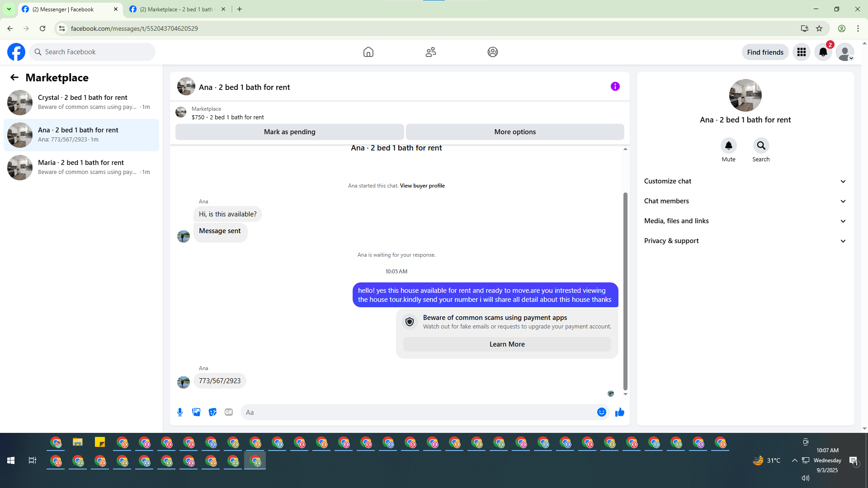
Task: Choose a GIF icon
Action: click(x=229, y=412)
